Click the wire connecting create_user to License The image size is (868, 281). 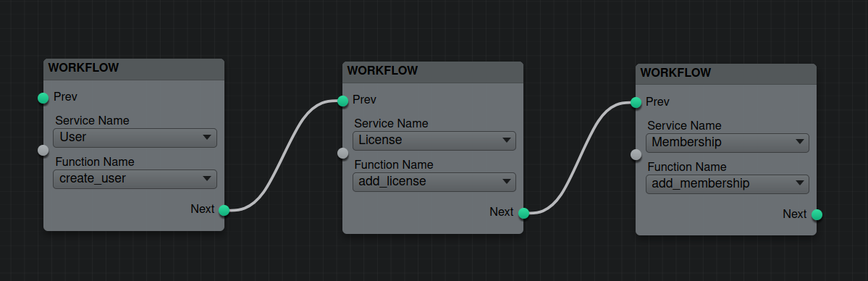[x=284, y=156]
